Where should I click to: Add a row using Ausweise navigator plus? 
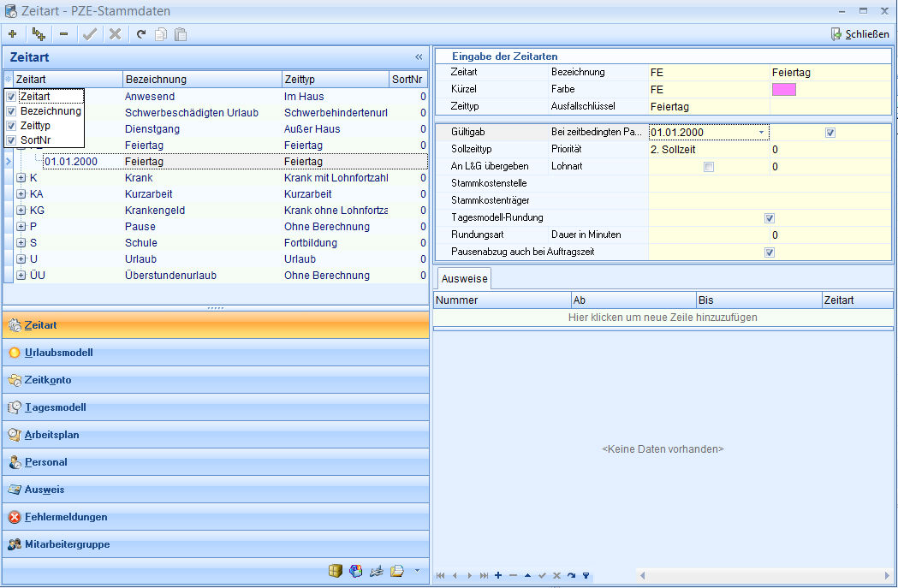(498, 576)
